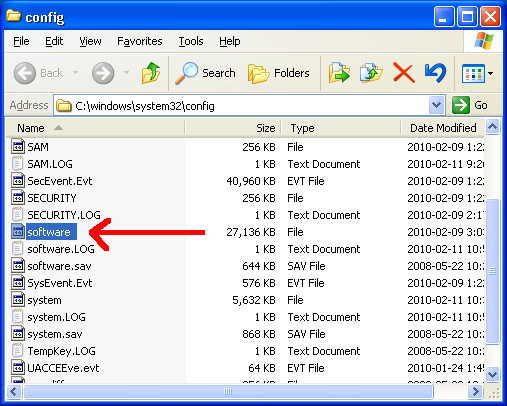Click the blue Undo arrow icon
Viewport: 507px width, 406px height.
[435, 73]
